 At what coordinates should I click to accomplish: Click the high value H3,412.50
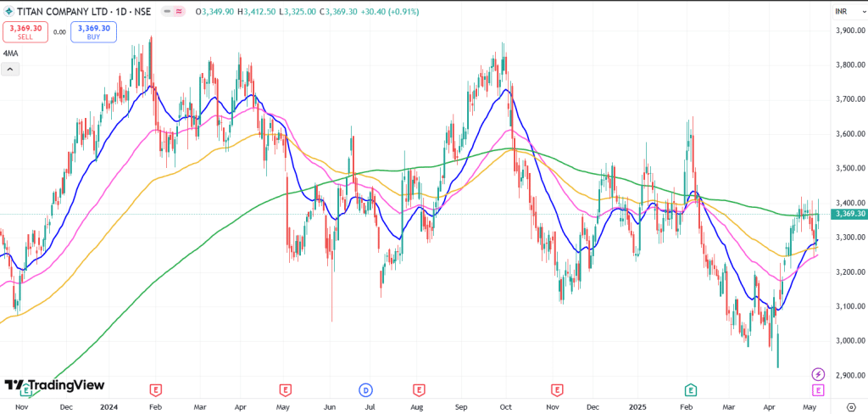(x=256, y=12)
